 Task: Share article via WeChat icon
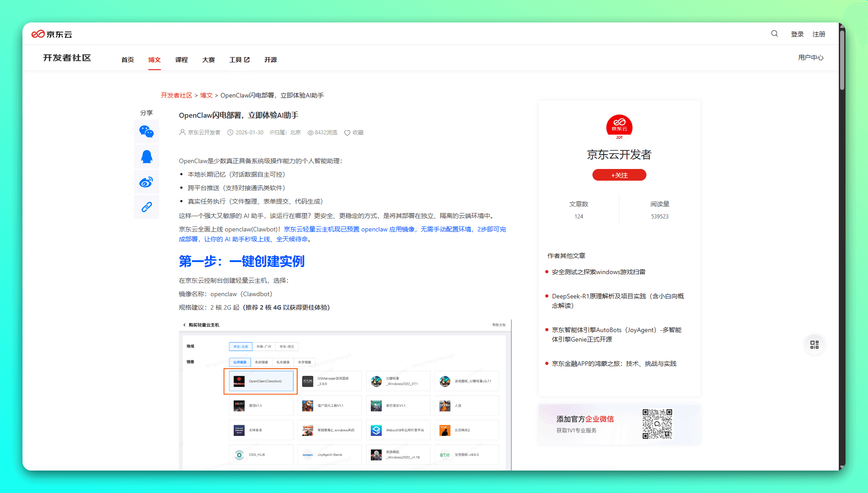pyautogui.click(x=147, y=132)
